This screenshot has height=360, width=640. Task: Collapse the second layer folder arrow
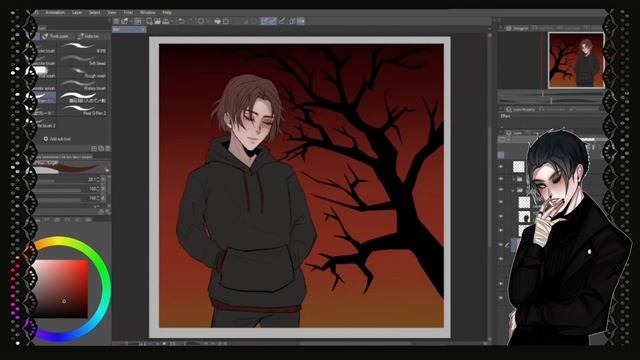pyautogui.click(x=513, y=190)
